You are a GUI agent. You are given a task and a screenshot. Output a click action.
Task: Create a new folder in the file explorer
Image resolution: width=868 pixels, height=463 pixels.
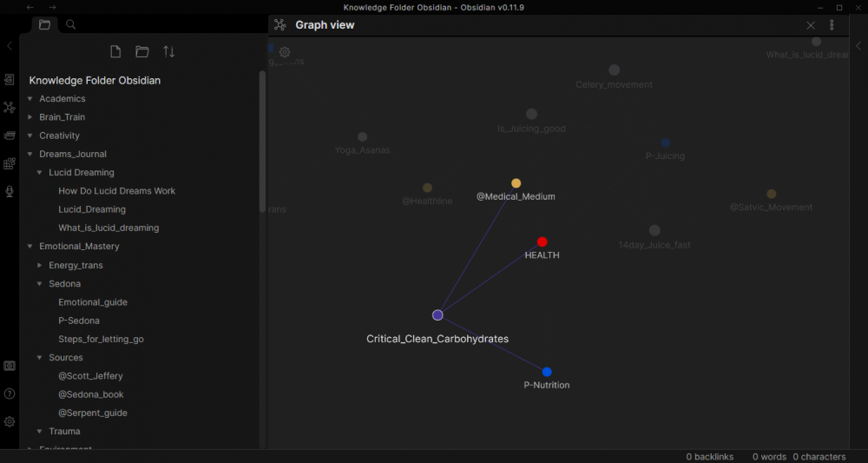142,52
